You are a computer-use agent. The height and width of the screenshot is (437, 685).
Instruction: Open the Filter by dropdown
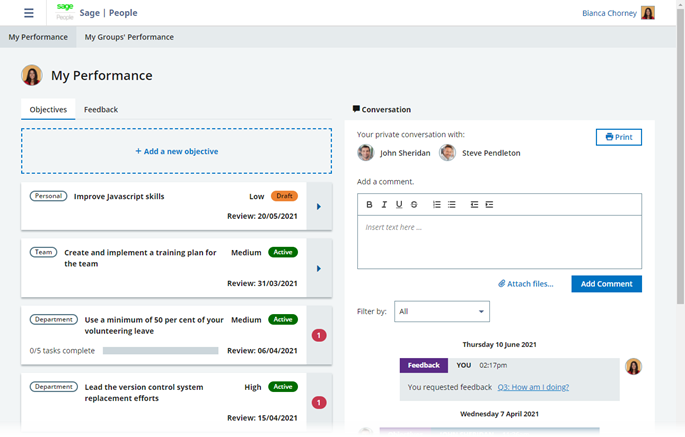(x=442, y=311)
